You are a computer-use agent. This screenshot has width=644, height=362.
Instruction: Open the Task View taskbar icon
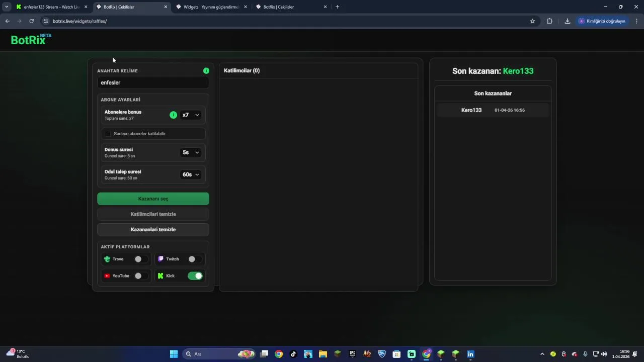264,354
